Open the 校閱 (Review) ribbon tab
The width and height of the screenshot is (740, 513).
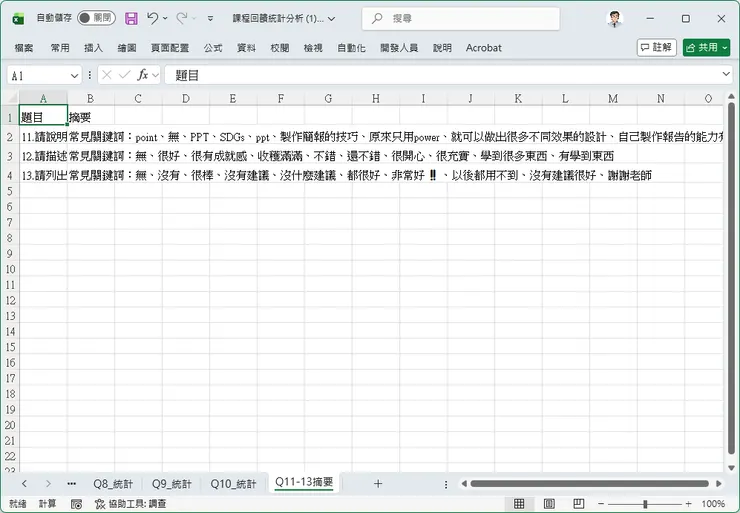(280, 48)
